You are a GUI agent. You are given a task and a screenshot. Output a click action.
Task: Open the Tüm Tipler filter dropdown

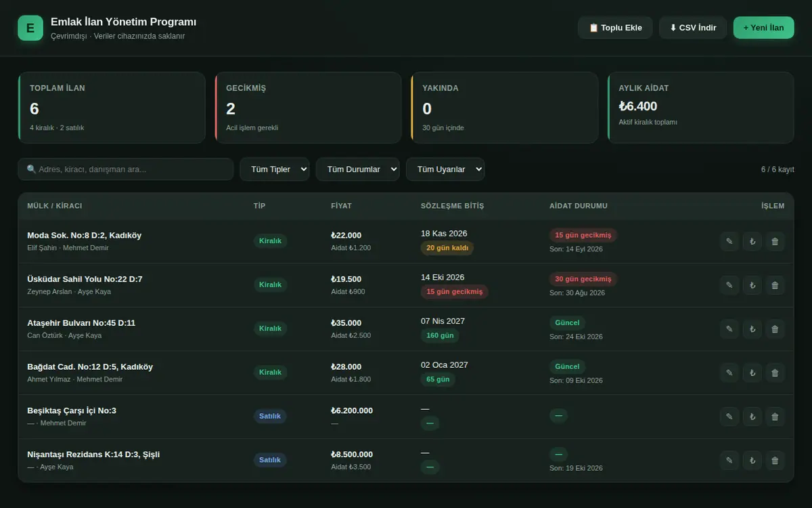coord(275,169)
